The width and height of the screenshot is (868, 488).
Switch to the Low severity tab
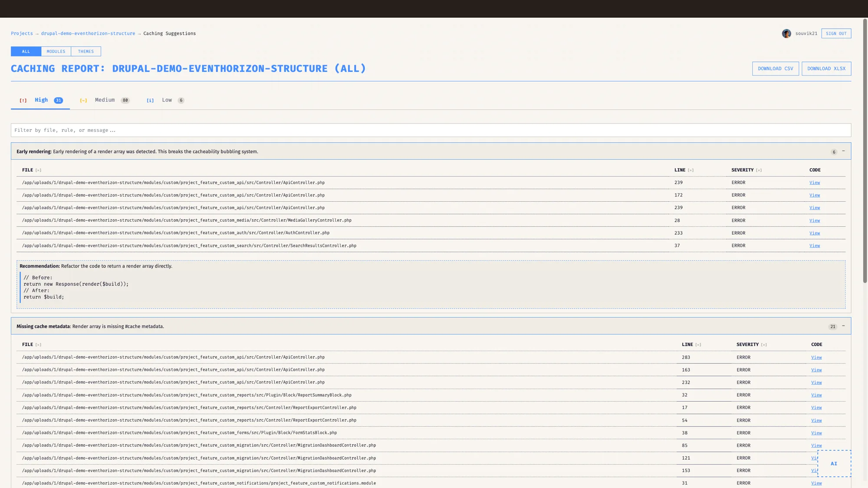[165, 100]
